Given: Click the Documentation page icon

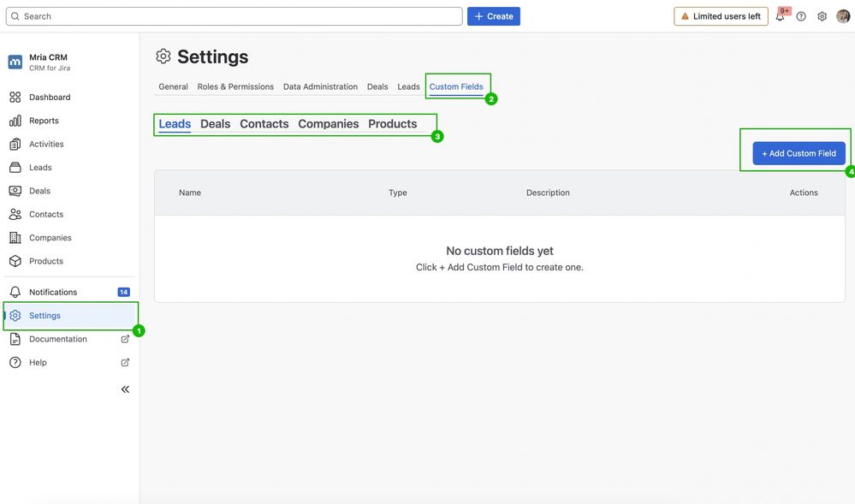Looking at the screenshot, I should [x=15, y=339].
